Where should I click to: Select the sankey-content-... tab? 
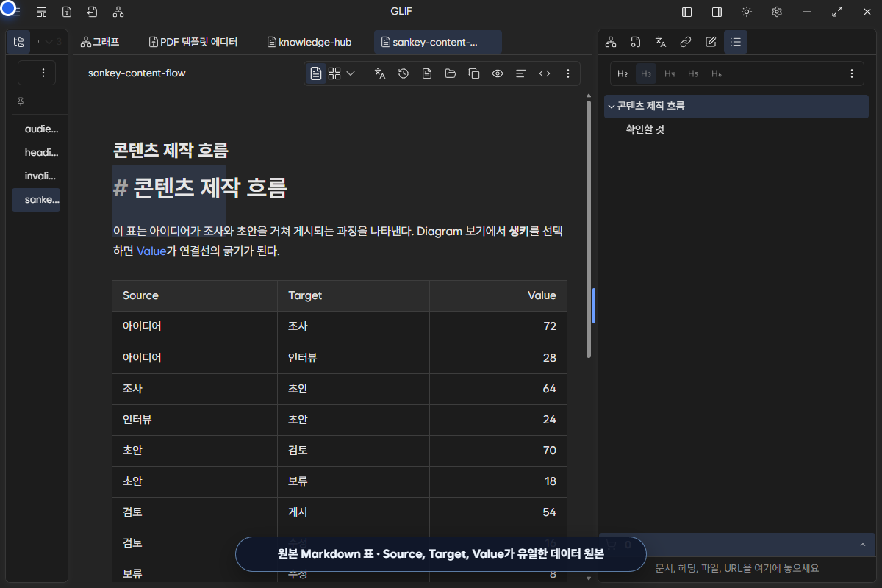tap(437, 42)
